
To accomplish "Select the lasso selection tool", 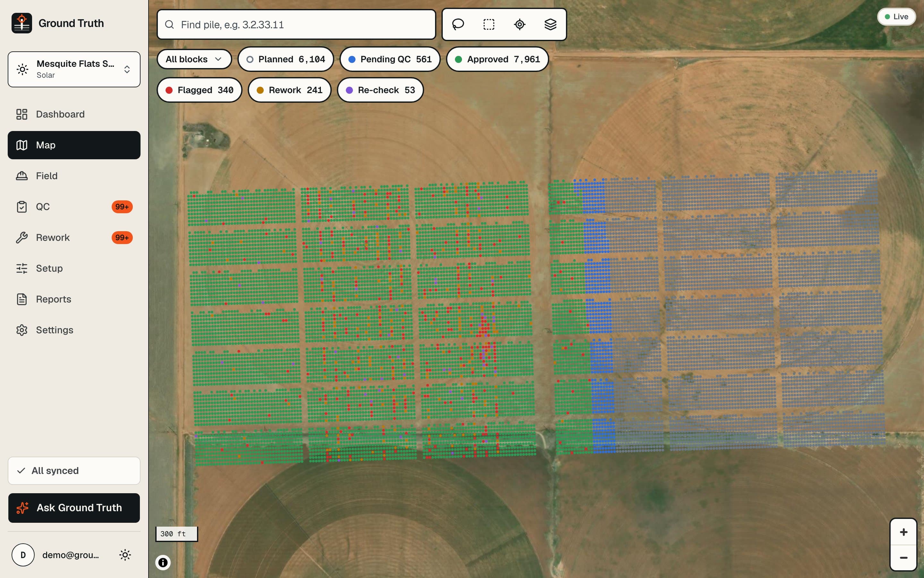I will pyautogui.click(x=458, y=24).
